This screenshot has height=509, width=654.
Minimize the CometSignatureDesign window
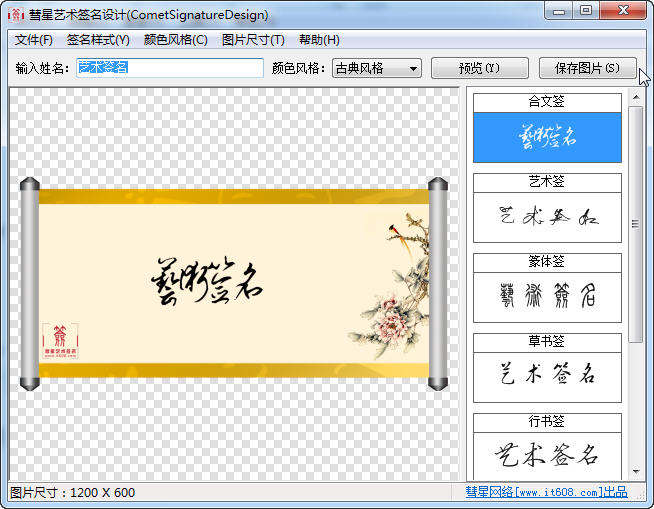559,11
